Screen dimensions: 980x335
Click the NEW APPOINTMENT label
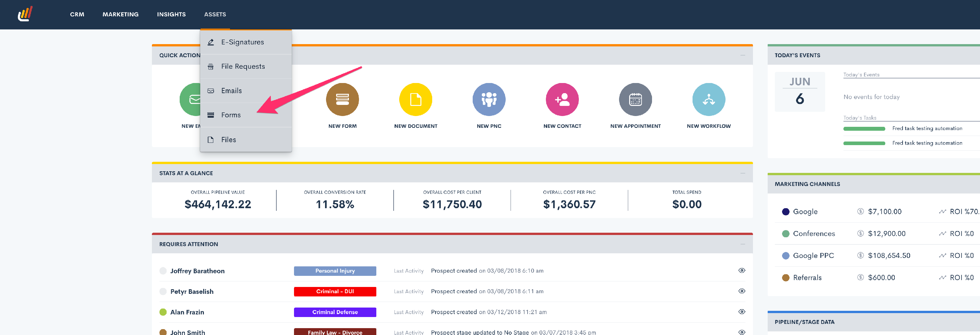click(x=635, y=126)
